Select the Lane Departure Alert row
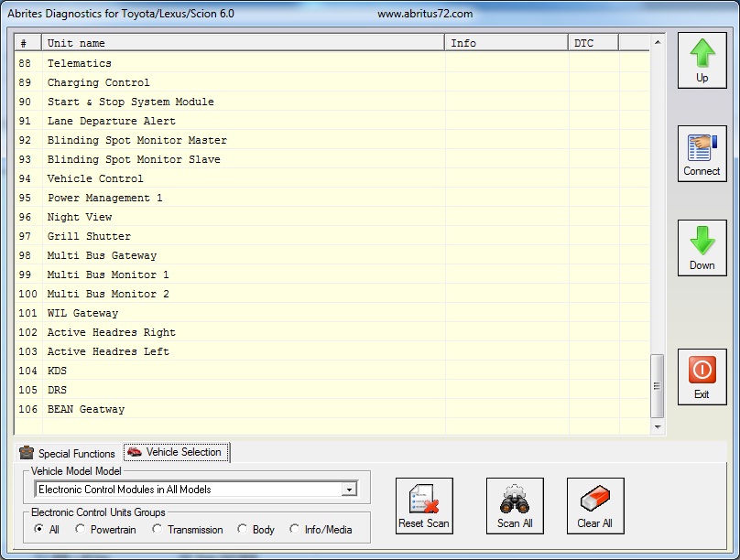The image size is (740, 560). 332,121
